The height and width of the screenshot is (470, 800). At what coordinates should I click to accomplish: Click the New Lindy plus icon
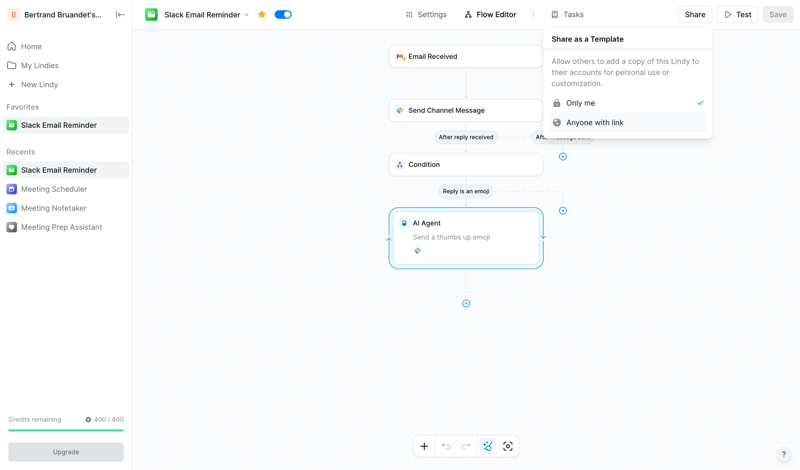pyautogui.click(x=12, y=84)
